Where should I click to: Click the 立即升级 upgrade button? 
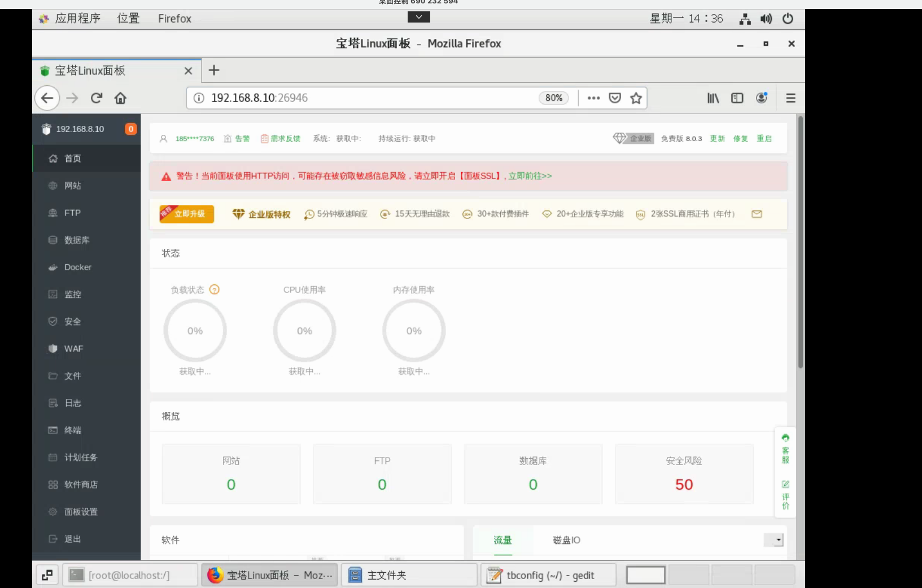187,214
